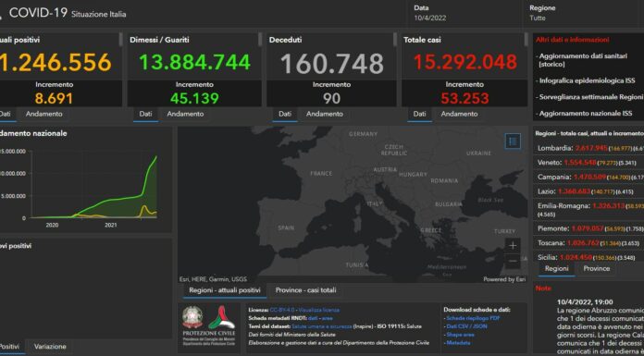The height and width of the screenshot is (356, 644).
Task: Select the Regioni - attuali positivi tab
Action: coord(225,290)
